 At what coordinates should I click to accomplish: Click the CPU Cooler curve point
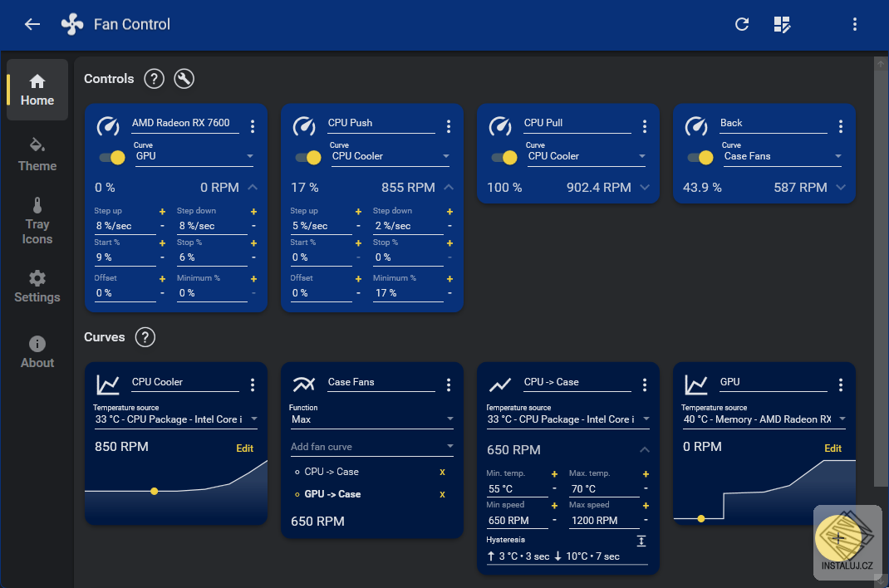click(x=155, y=491)
